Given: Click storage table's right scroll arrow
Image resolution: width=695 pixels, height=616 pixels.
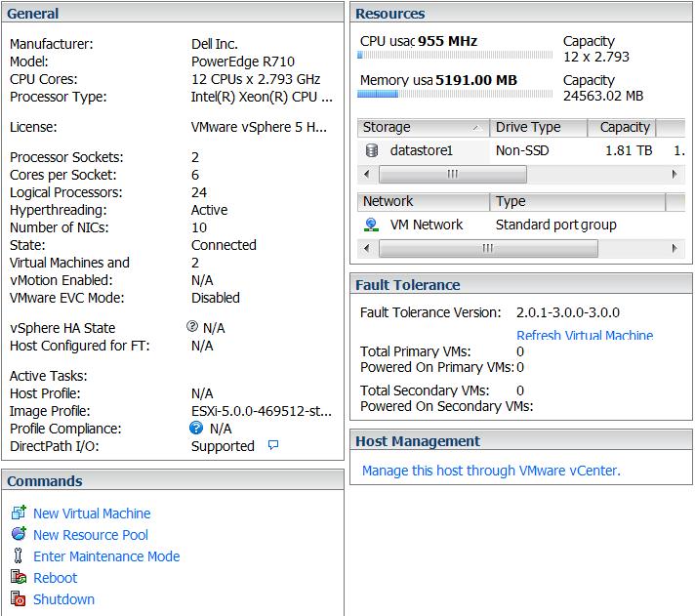Looking at the screenshot, I should click(x=675, y=174).
